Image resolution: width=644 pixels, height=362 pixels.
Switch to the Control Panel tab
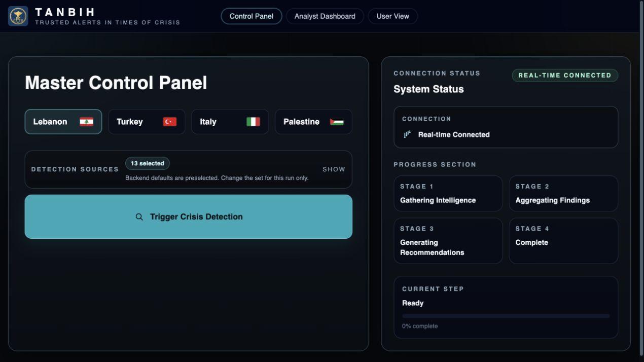point(252,16)
